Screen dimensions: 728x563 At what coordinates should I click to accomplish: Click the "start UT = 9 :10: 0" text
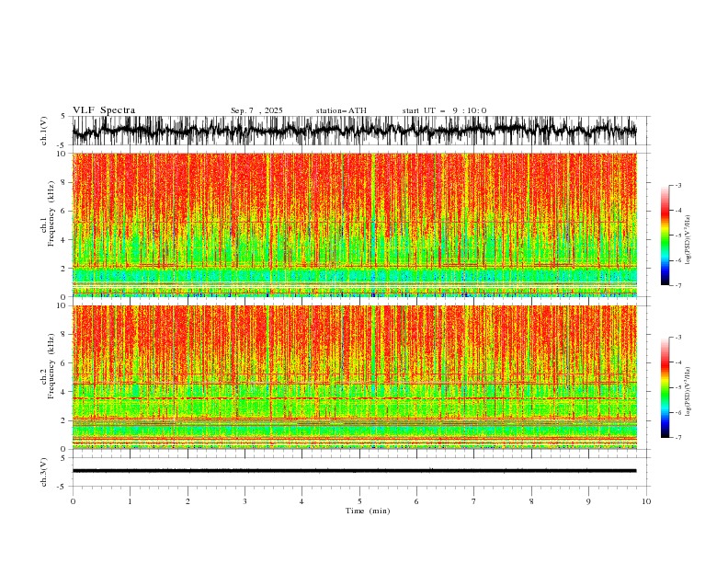pyautogui.click(x=444, y=110)
